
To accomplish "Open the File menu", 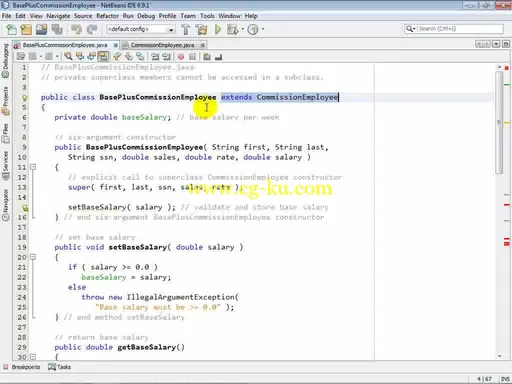I will coord(6,16).
